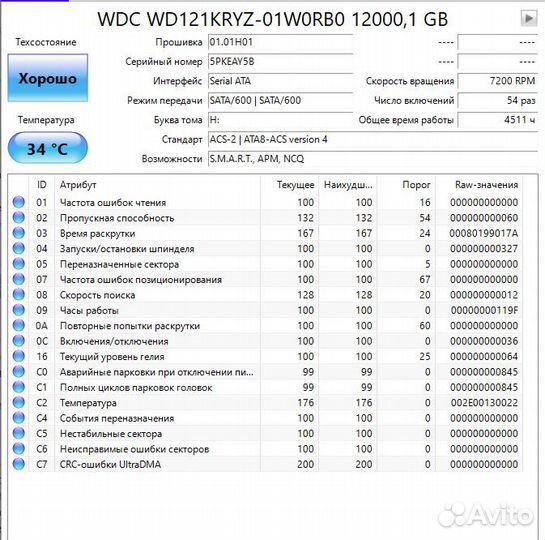This screenshot has width=545, height=540.
Task: Click the Прошивка field 01.01H01
Action: 280,42
